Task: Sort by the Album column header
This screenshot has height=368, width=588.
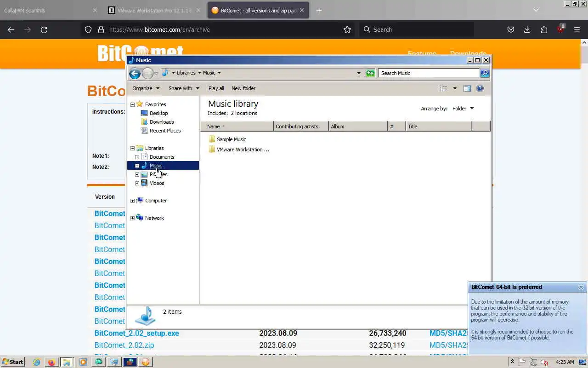Action: [358, 126]
